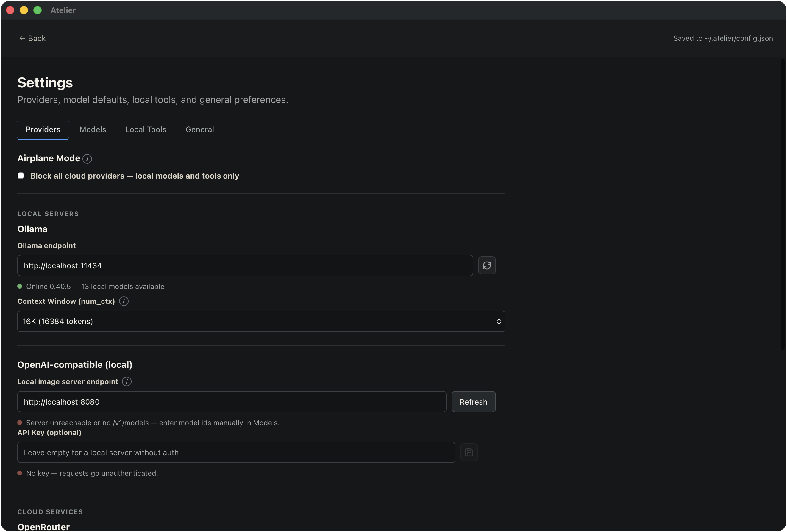Click into the API Key optional field
Image resolution: width=787 pixels, height=532 pixels.
click(x=236, y=453)
